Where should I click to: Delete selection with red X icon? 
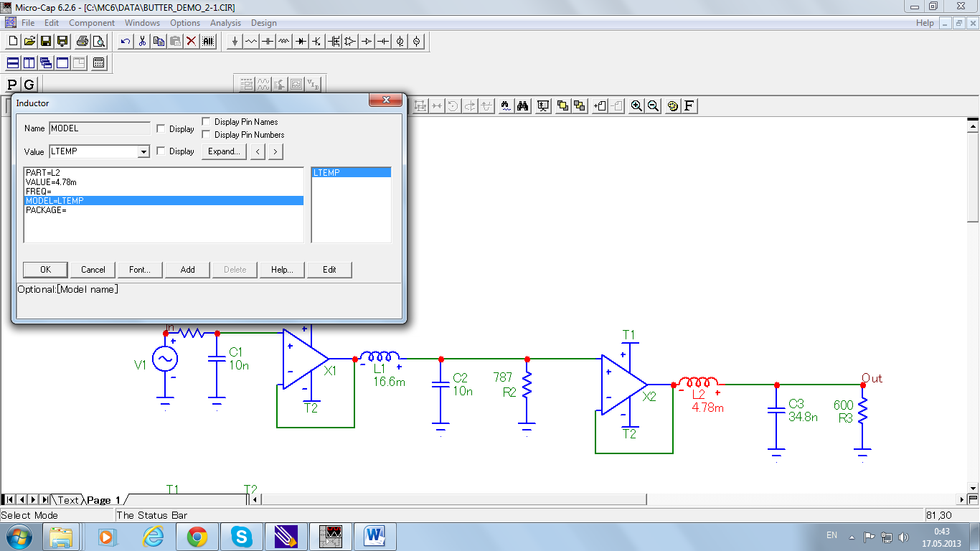192,42
